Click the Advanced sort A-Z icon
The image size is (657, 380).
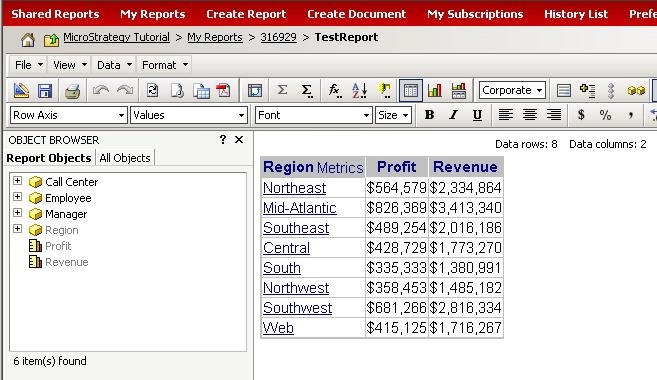360,90
